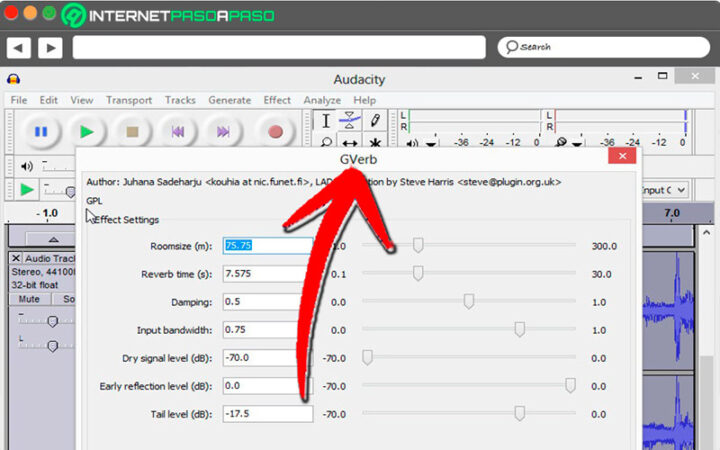Image resolution: width=720 pixels, height=450 pixels.
Task: Click the browser back arrow button
Action: 19,47
